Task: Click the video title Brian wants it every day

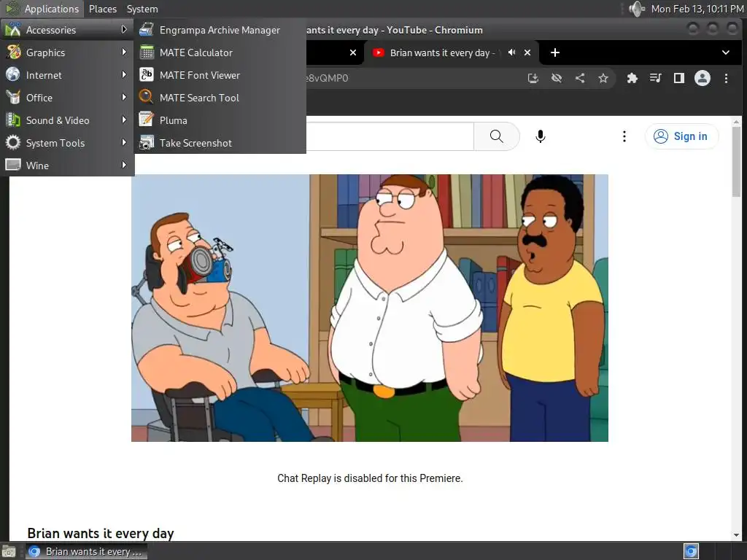Action: pyautogui.click(x=101, y=533)
